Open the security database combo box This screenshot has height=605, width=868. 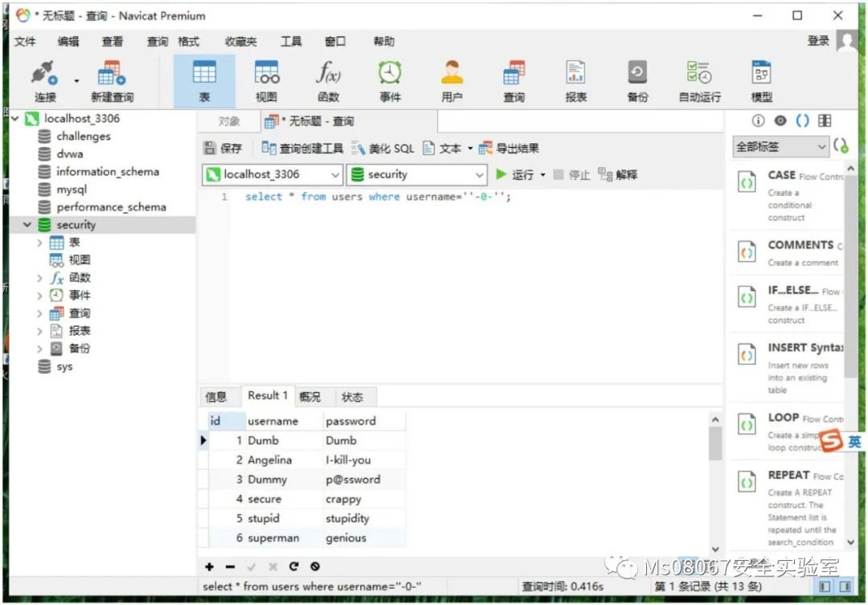click(x=417, y=174)
